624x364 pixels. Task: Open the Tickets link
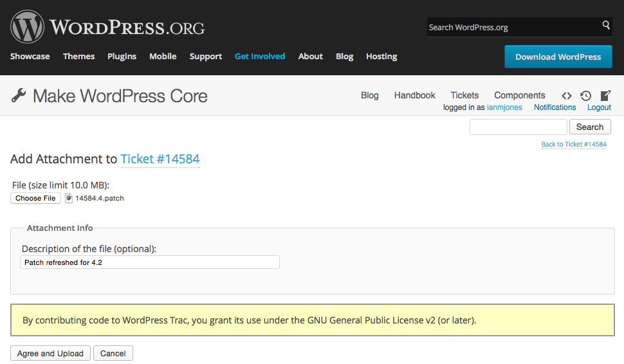[464, 95]
